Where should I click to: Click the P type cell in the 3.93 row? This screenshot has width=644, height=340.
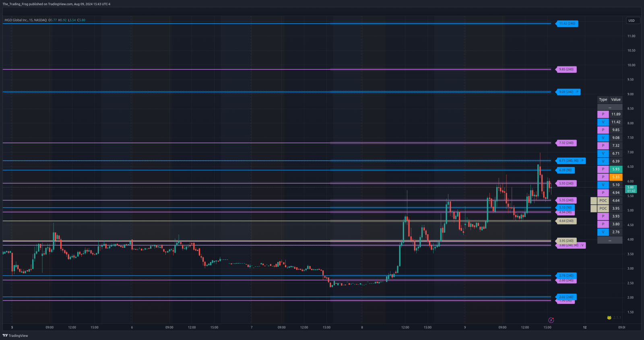point(603,216)
